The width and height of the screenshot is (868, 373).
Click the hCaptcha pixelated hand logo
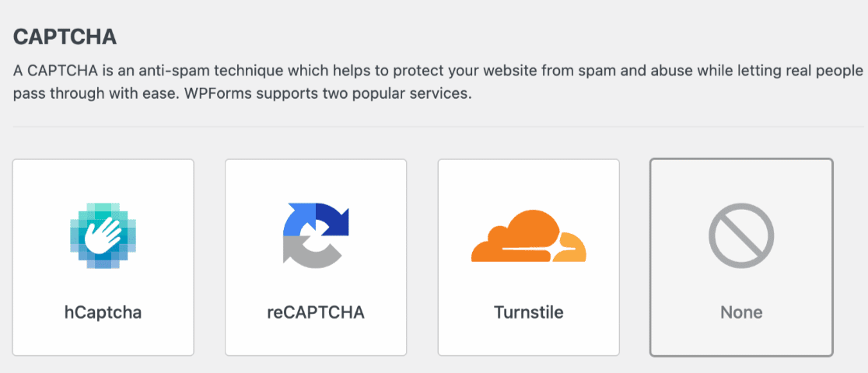coord(103,235)
